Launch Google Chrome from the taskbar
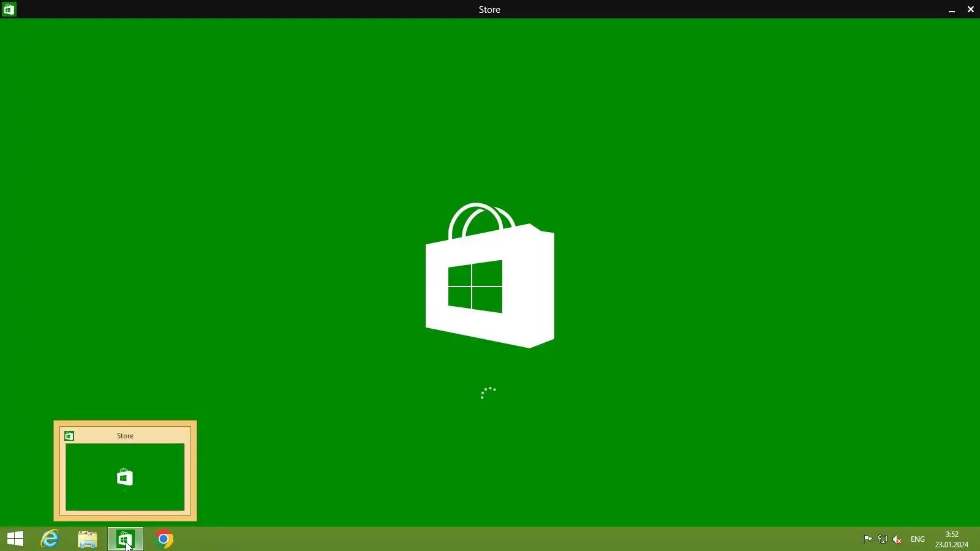Viewport: 980px width, 551px height. click(x=164, y=539)
